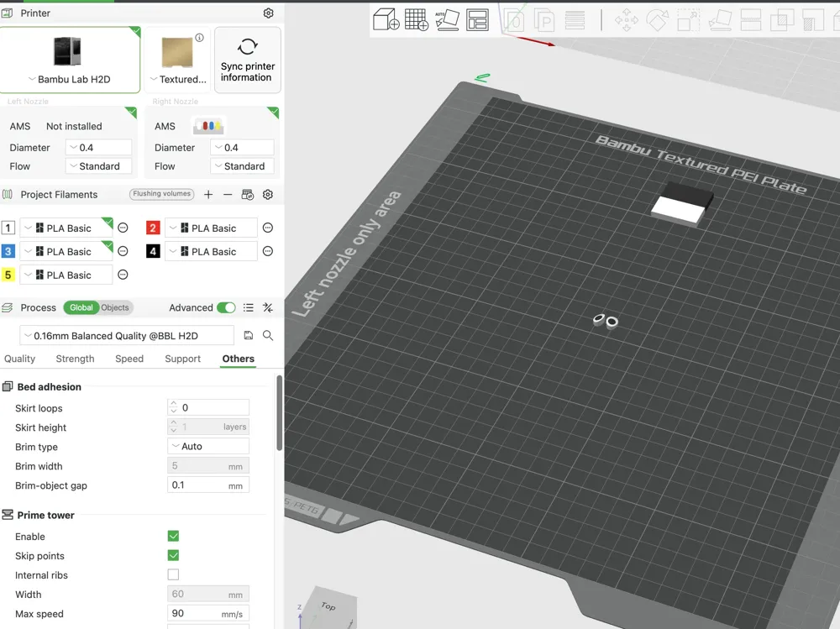The height and width of the screenshot is (629, 840).
Task: Remove a filament with the minus icon
Action: [x=228, y=195]
